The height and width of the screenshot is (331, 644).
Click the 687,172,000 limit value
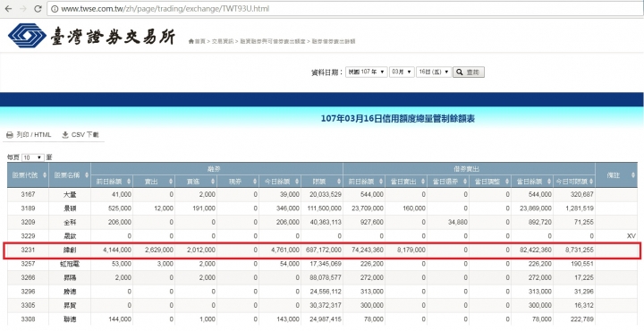tap(324, 250)
